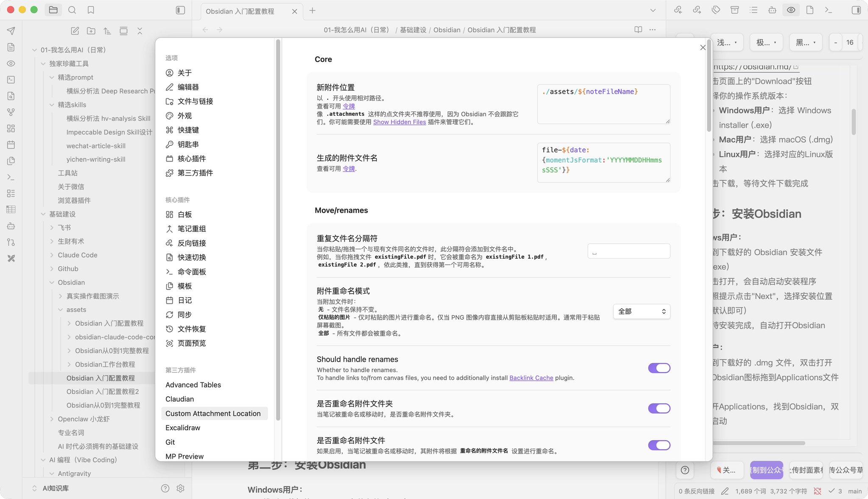The image size is (868, 499).
Task: Open command palette ribbon terminal icon
Action: pos(11,177)
